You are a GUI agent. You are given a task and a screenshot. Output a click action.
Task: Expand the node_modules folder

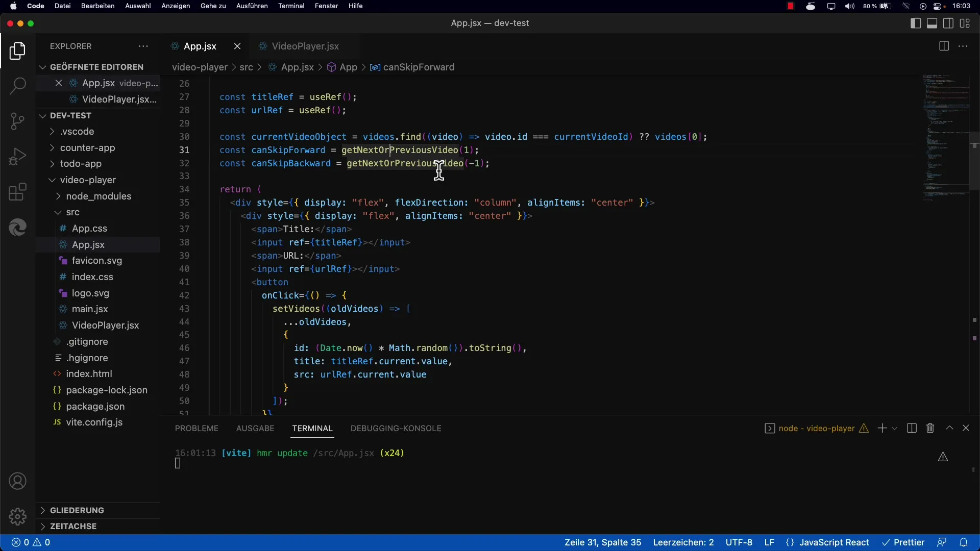pos(99,196)
